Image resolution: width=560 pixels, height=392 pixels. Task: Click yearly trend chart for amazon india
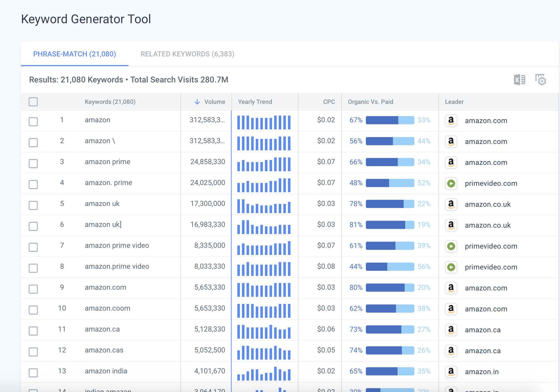click(264, 373)
